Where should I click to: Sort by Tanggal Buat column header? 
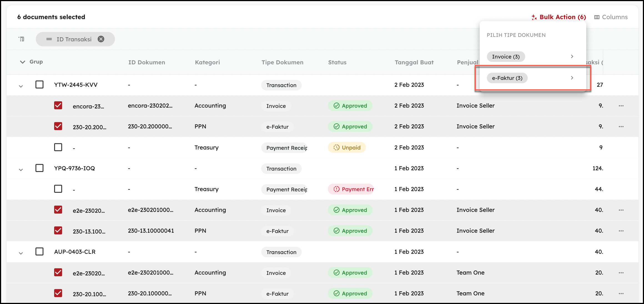414,62
